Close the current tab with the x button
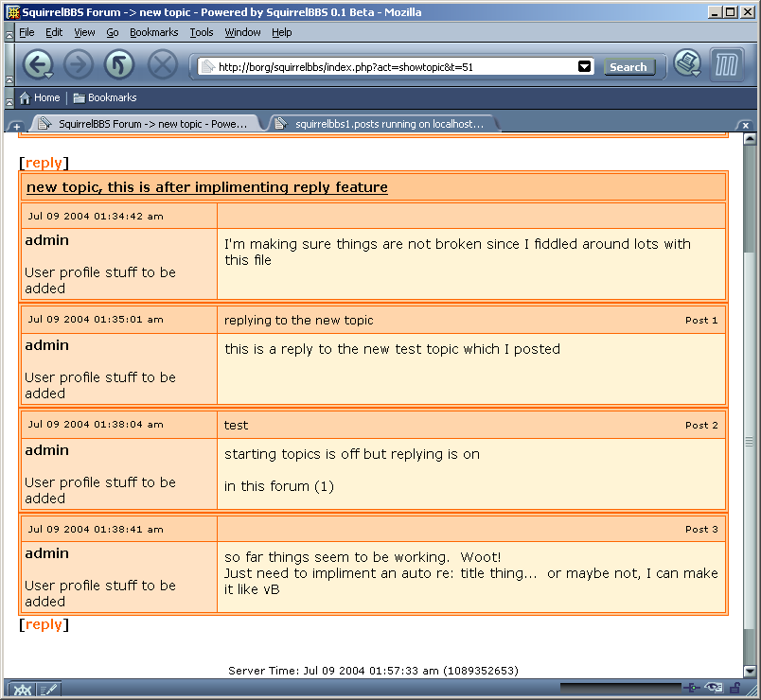 (x=746, y=125)
